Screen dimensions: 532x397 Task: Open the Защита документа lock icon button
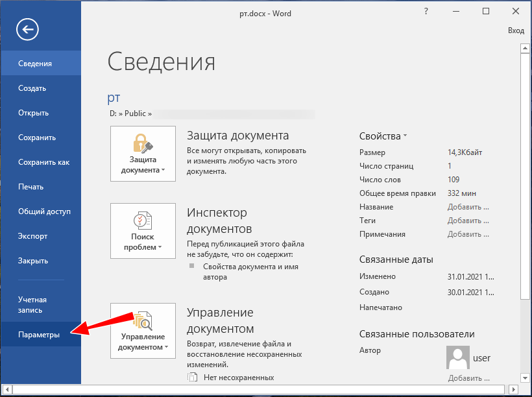(143, 154)
